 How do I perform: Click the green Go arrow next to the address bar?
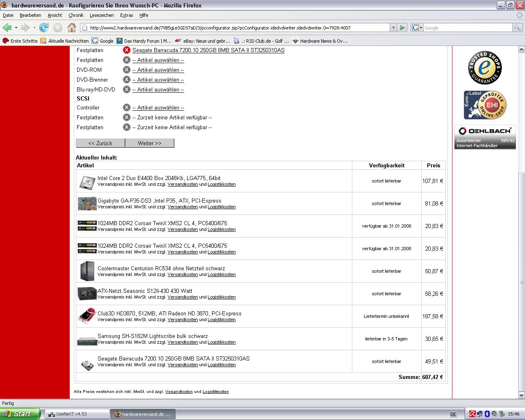pyautogui.click(x=402, y=27)
